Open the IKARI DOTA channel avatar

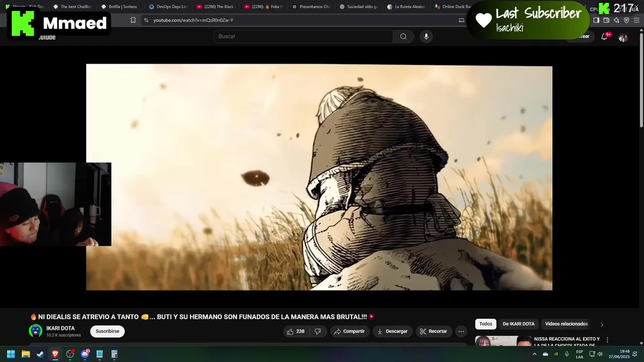click(35, 331)
